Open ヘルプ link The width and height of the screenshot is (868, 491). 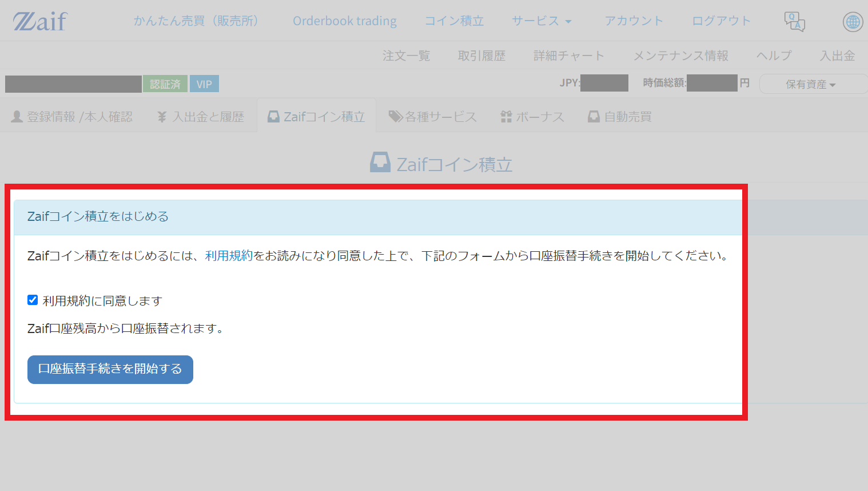coord(774,56)
